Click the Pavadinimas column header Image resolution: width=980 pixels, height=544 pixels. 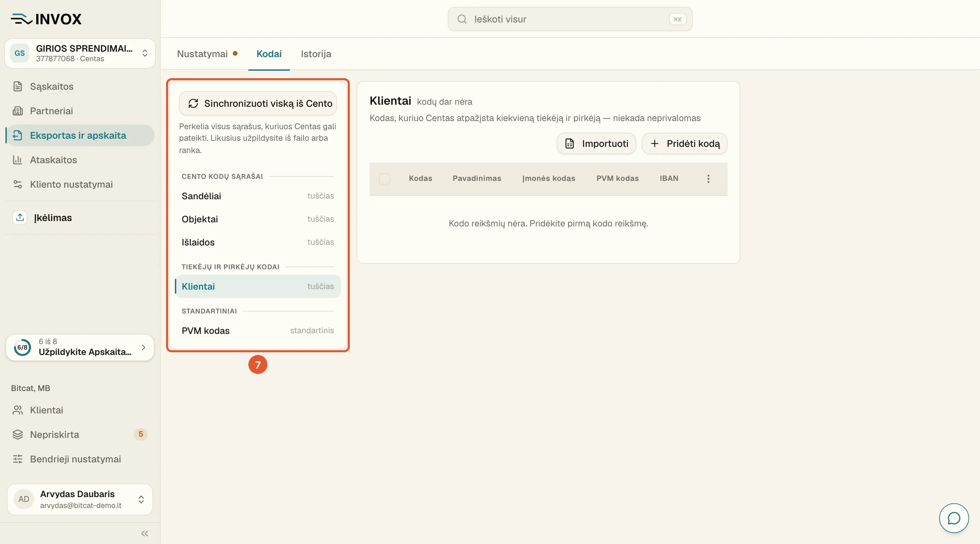pos(477,178)
